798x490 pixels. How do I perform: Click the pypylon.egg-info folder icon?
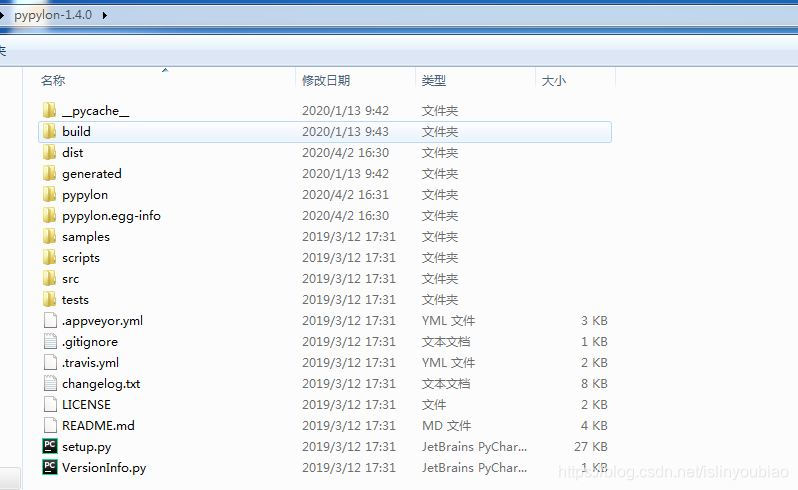(49, 215)
